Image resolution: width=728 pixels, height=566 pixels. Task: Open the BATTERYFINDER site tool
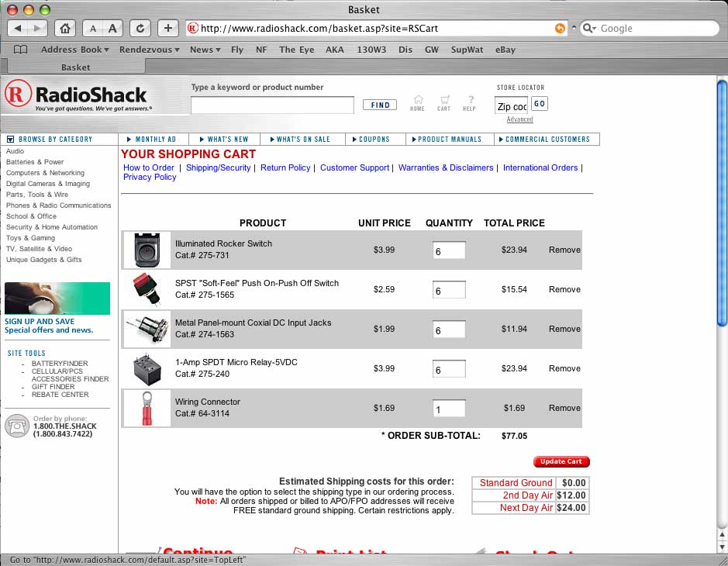click(x=60, y=363)
